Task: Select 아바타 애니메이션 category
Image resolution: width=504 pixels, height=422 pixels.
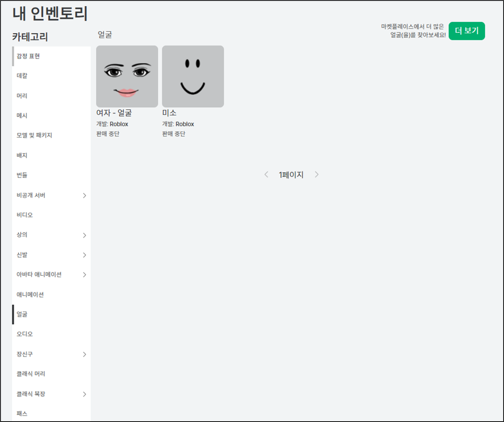Action: pyautogui.click(x=52, y=274)
